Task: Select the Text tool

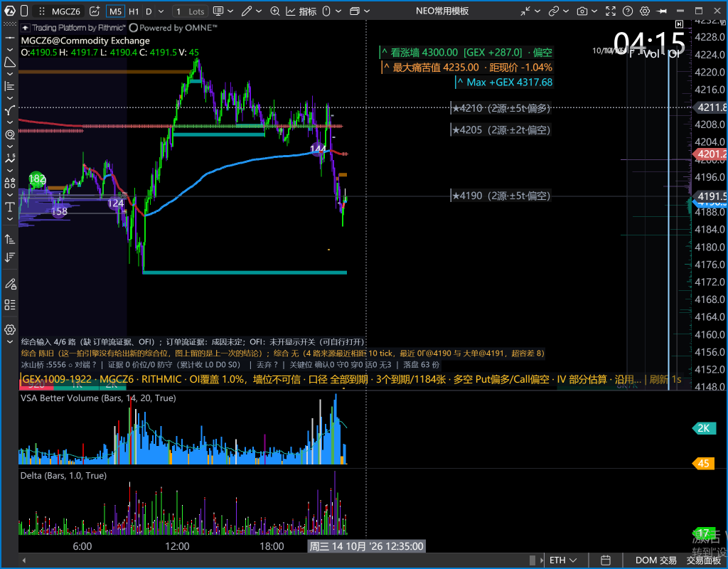Action: tap(10, 207)
